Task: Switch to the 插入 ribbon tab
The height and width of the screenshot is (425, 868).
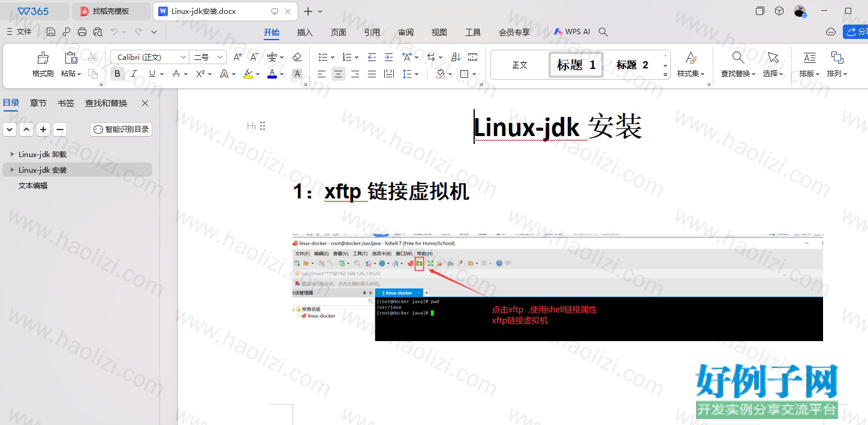Action: pyautogui.click(x=305, y=32)
